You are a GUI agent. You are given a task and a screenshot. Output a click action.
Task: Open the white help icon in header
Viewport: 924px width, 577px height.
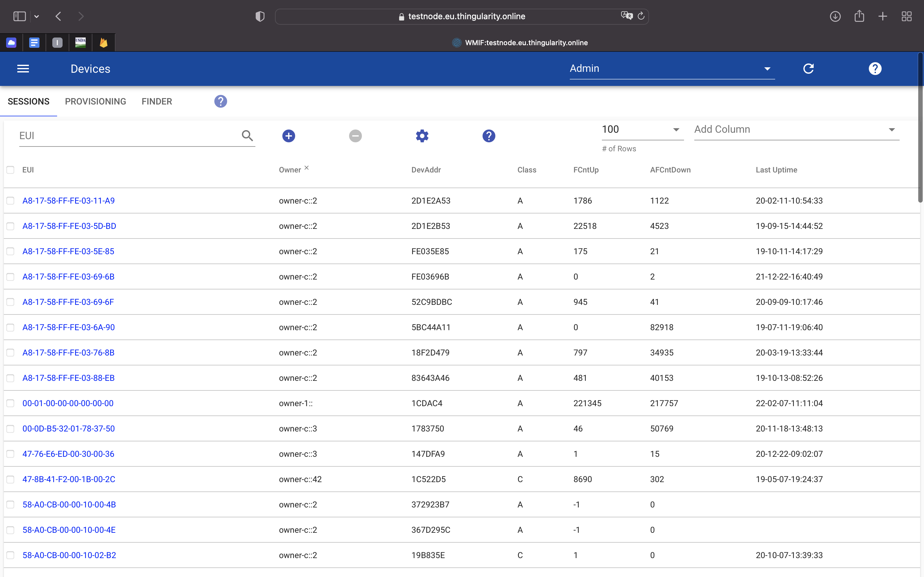(875, 69)
